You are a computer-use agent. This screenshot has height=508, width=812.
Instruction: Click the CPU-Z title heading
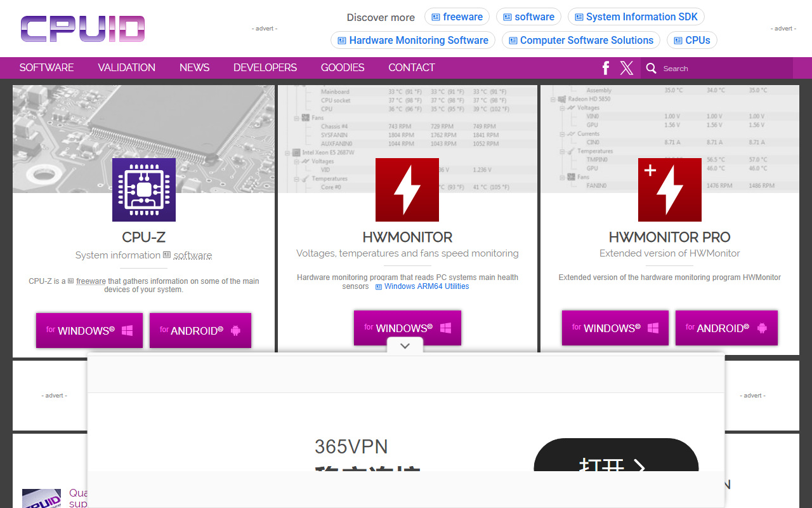[144, 237]
